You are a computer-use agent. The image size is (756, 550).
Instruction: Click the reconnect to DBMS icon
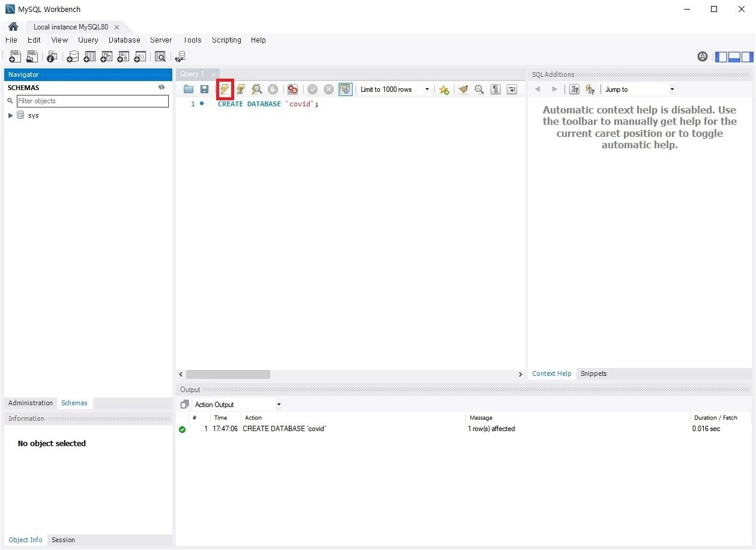pos(180,57)
